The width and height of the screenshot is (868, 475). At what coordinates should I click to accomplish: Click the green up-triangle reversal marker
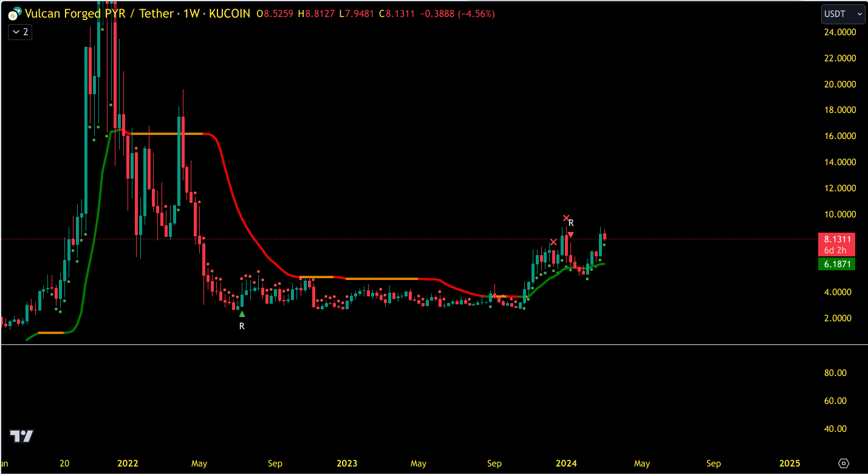coord(242,314)
